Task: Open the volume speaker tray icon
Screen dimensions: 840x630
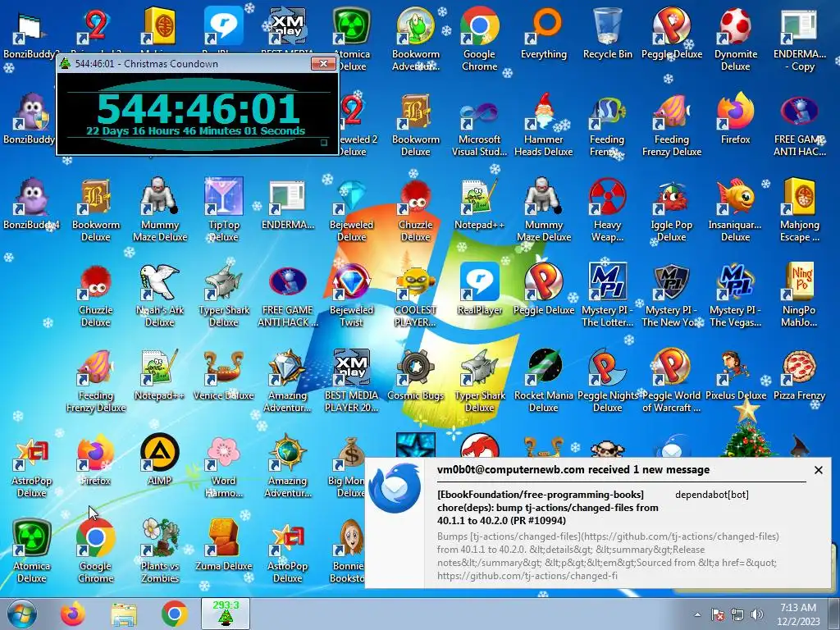Action: 756,614
